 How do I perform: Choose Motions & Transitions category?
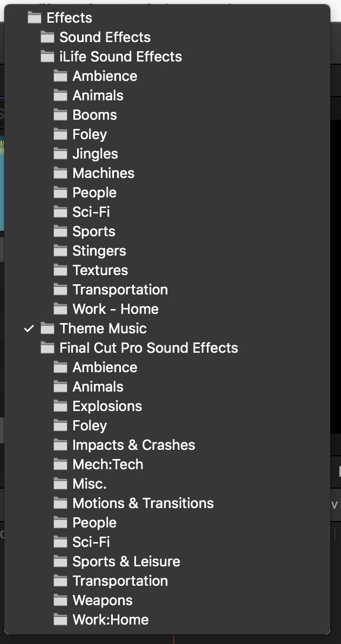143,503
